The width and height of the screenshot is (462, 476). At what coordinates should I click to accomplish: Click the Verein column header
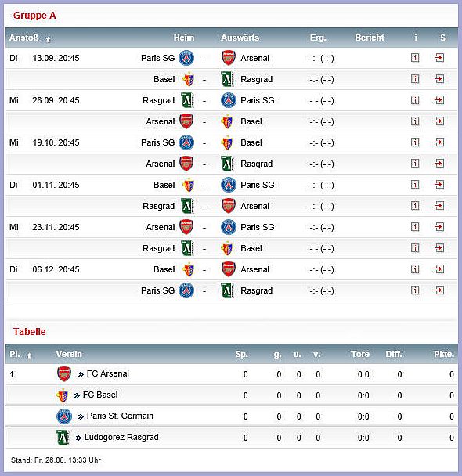pyautogui.click(x=69, y=354)
